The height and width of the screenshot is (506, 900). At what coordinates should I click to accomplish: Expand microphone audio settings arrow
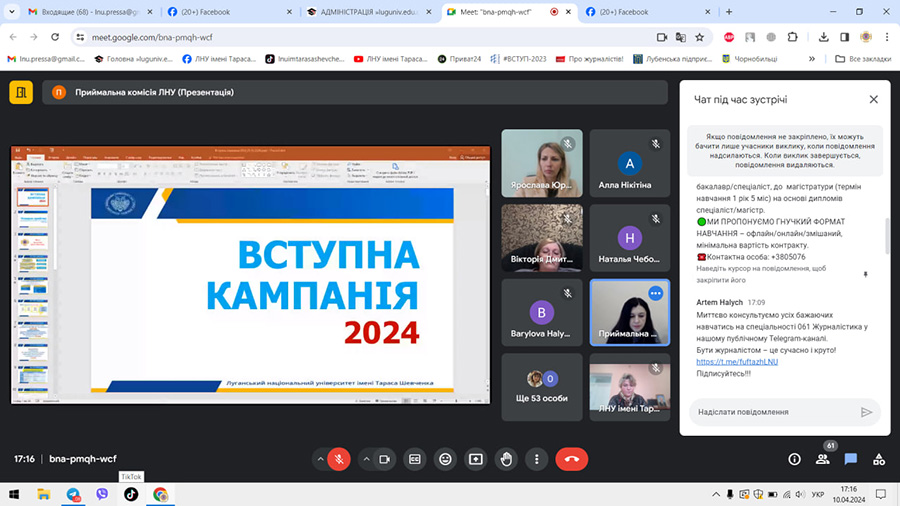pos(320,459)
